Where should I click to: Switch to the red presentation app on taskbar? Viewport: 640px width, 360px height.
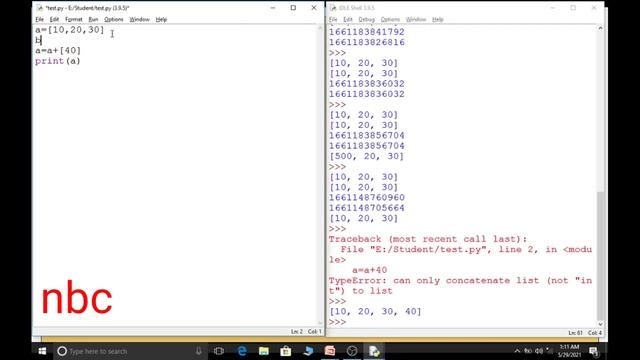[x=330, y=351]
